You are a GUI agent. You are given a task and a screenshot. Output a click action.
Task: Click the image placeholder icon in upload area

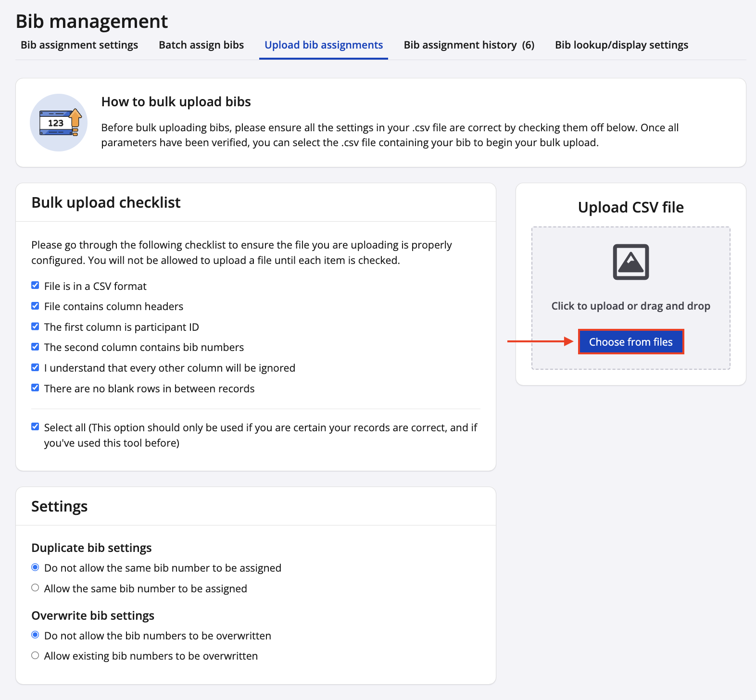coord(630,262)
